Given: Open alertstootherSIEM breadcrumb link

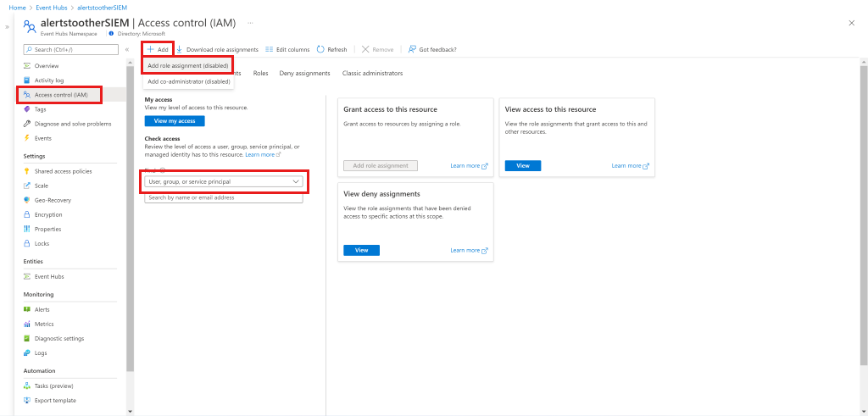Looking at the screenshot, I should tap(102, 8).
